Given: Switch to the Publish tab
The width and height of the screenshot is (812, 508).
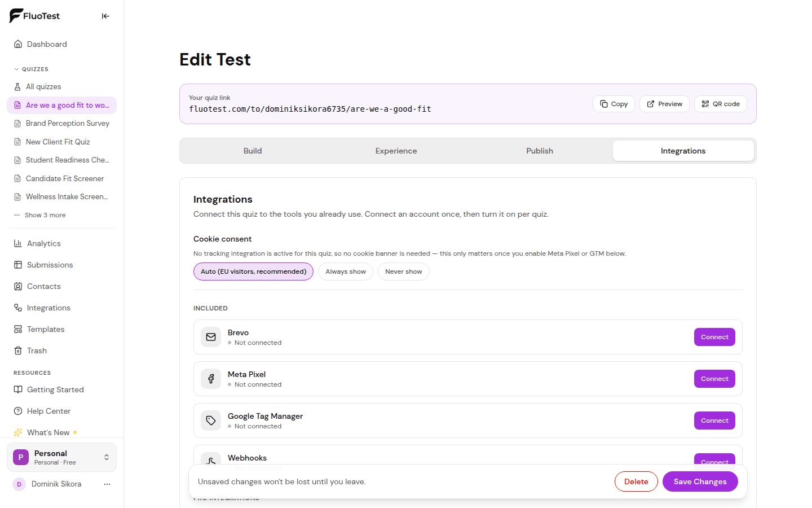Looking at the screenshot, I should [x=540, y=151].
